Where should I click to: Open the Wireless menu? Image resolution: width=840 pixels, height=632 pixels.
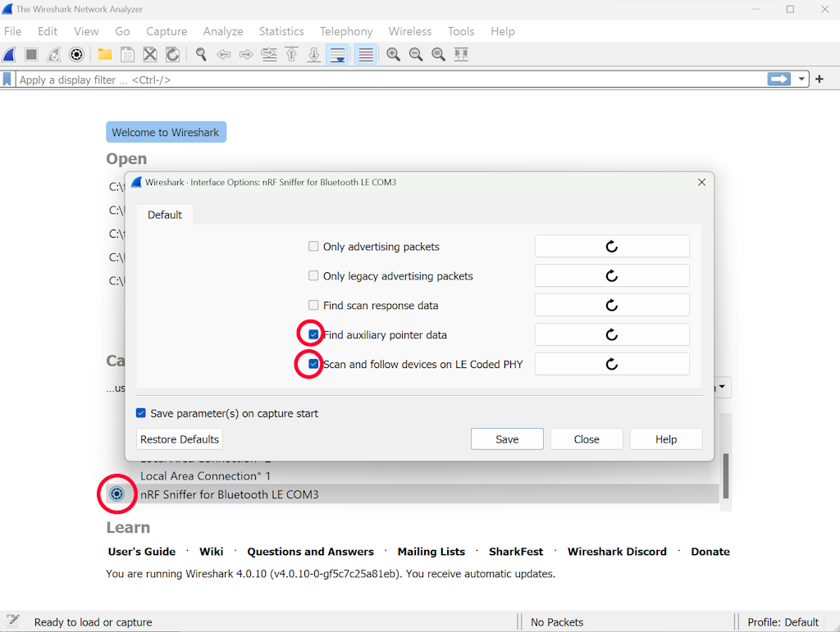click(x=410, y=32)
